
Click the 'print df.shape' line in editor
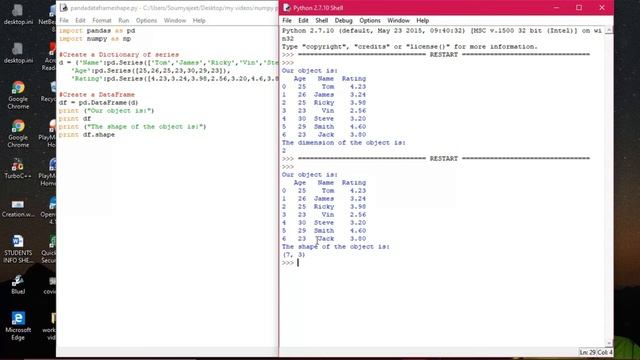click(x=87, y=135)
